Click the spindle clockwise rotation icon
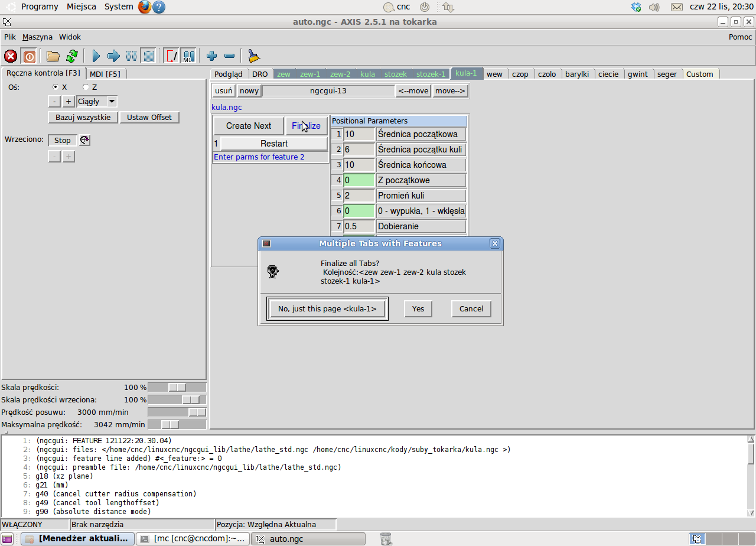756x546 pixels. coord(85,140)
